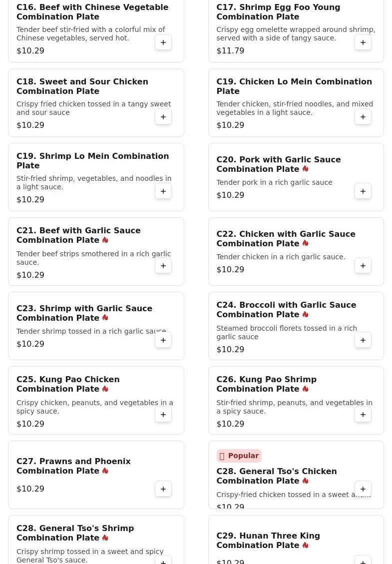The height and width of the screenshot is (564, 392).
Task: Add C21 Beef with Garlic Sauce plate
Action: point(163,266)
